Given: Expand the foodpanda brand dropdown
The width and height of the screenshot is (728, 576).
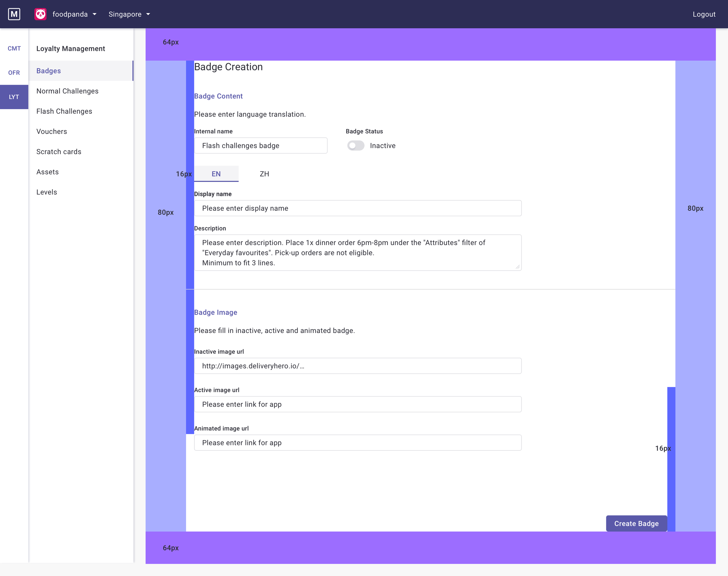Looking at the screenshot, I should click(x=75, y=14).
